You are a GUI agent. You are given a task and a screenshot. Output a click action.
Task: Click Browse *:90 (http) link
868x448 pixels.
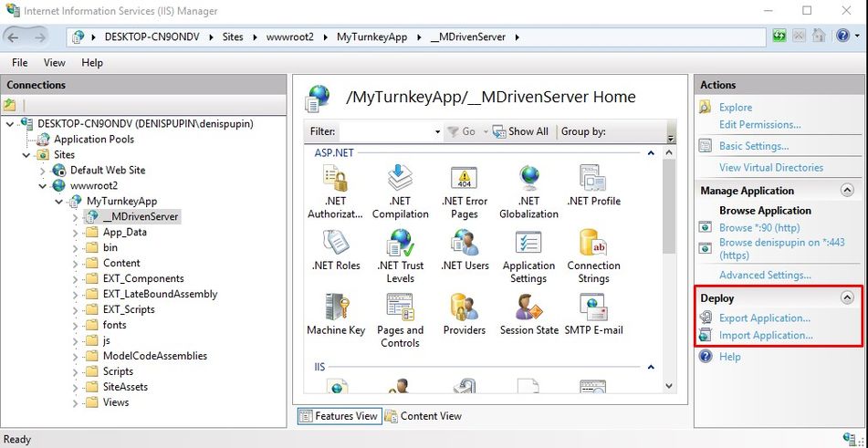coord(759,227)
